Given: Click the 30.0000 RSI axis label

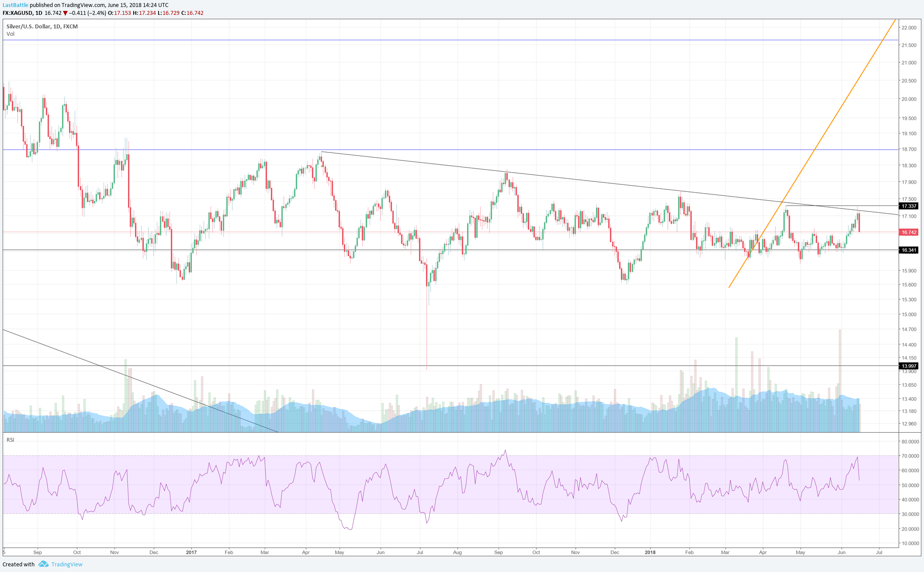Looking at the screenshot, I should pyautogui.click(x=910, y=514).
